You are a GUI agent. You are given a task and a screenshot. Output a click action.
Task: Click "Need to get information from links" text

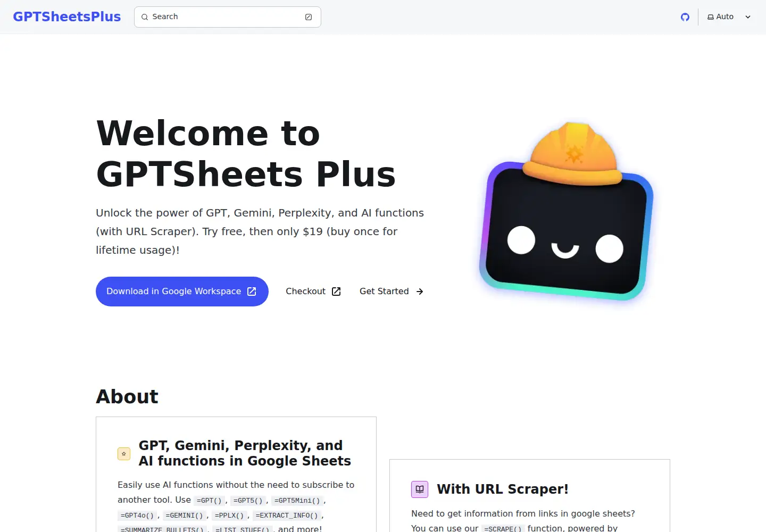[523, 514]
